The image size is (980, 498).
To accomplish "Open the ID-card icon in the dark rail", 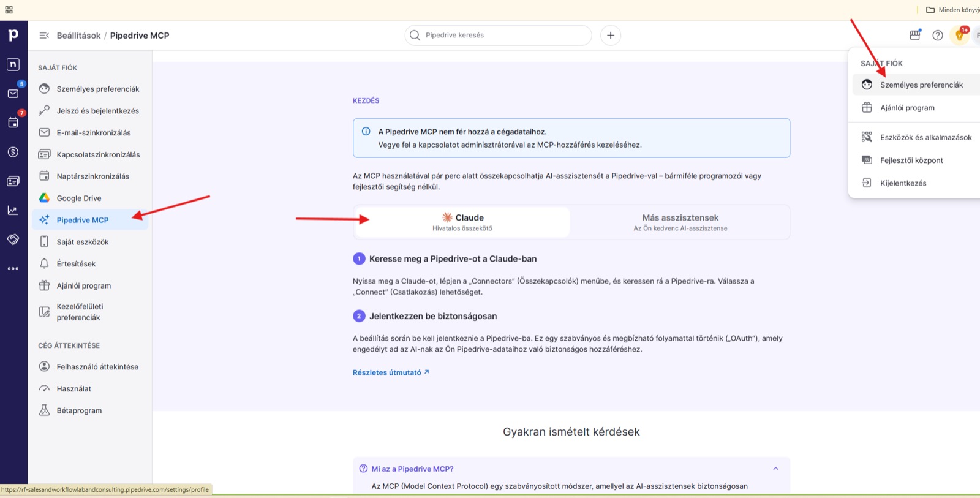I will (x=13, y=181).
